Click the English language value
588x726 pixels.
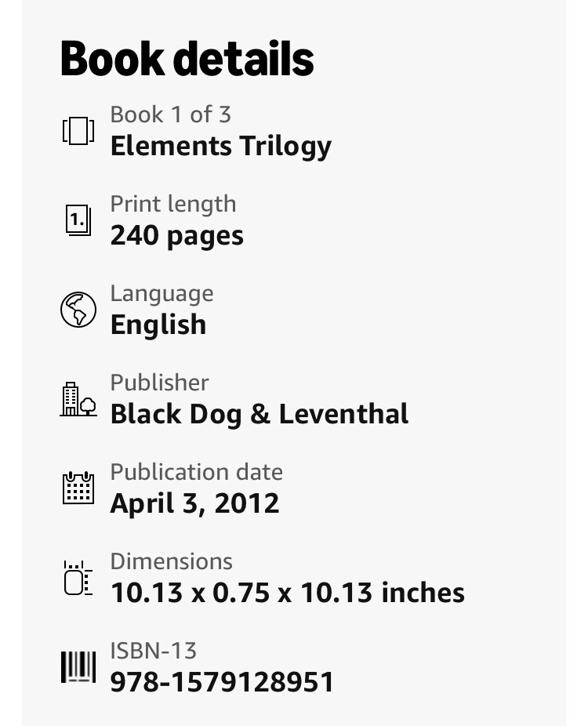coord(158,325)
